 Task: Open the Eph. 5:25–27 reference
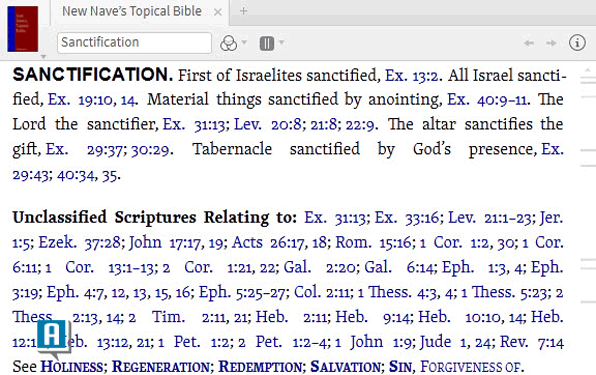243,293
